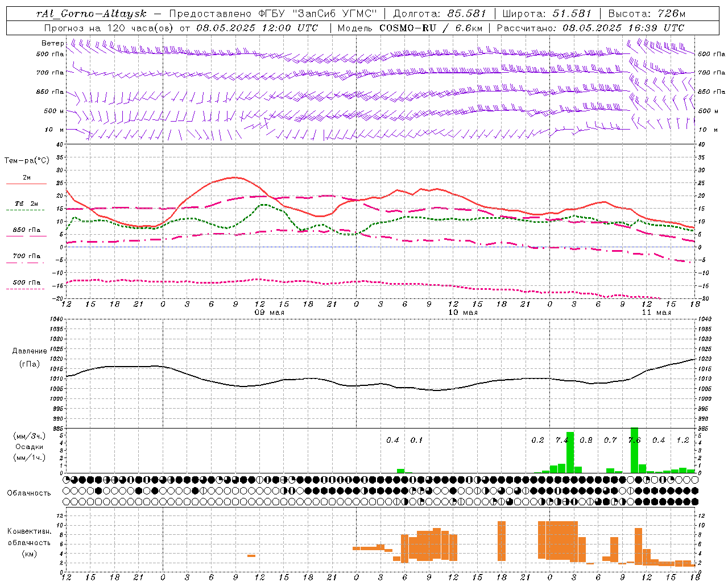Select the 'Широта: 51.581' latitude value

click(x=547, y=14)
